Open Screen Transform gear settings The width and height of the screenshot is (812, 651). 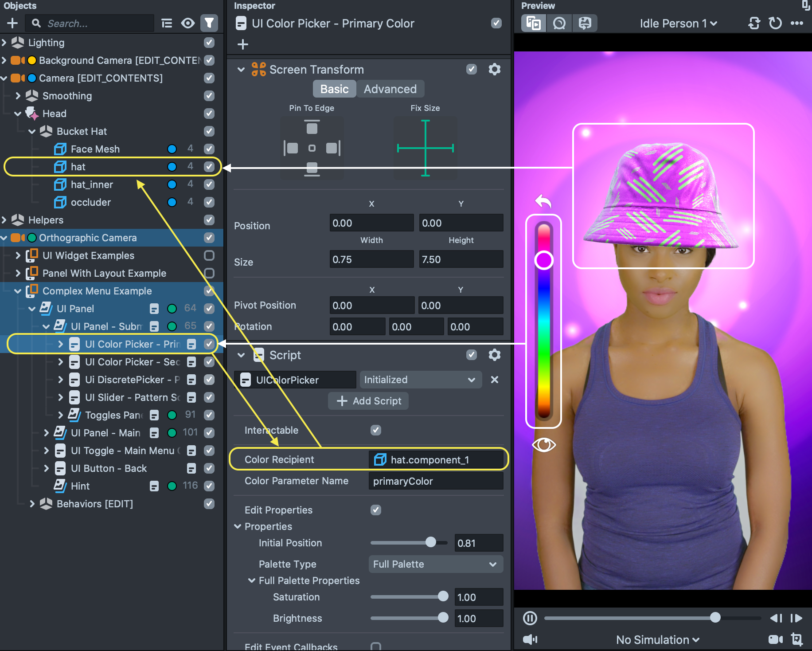pos(494,70)
